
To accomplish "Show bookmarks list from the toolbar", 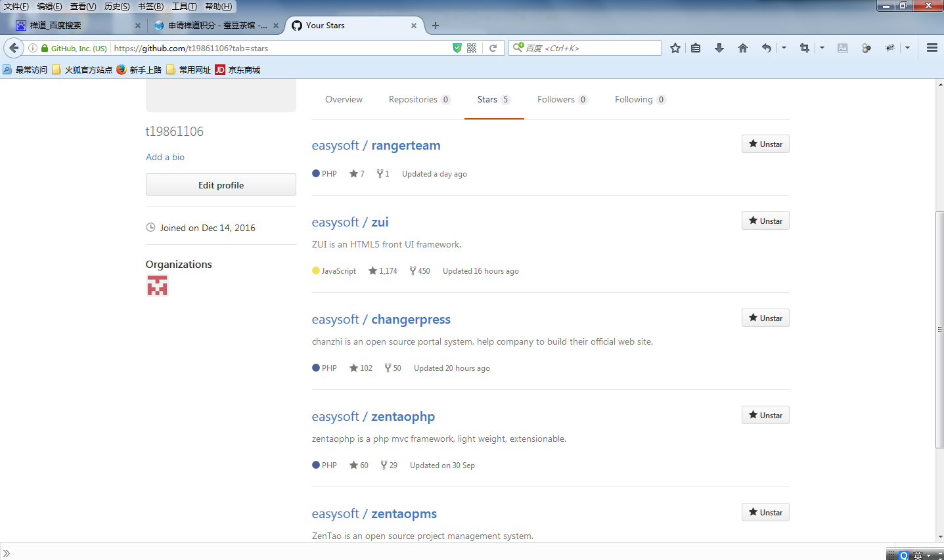I will tap(696, 48).
